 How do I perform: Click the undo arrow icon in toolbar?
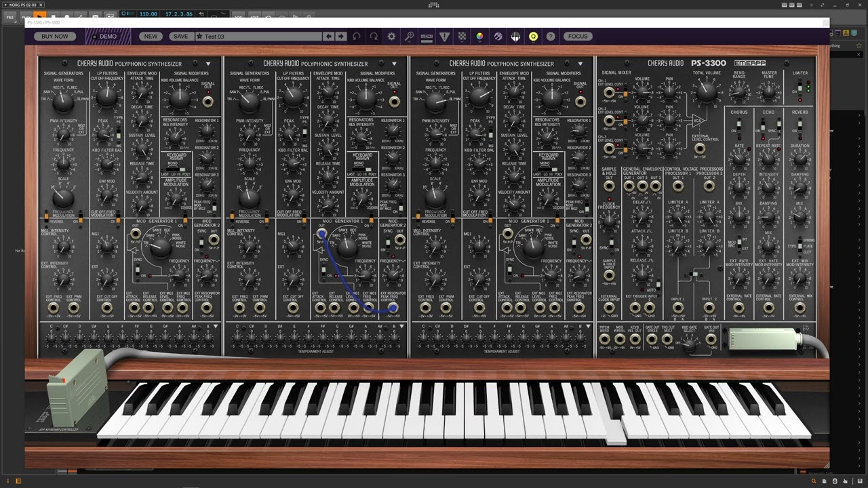tap(357, 37)
